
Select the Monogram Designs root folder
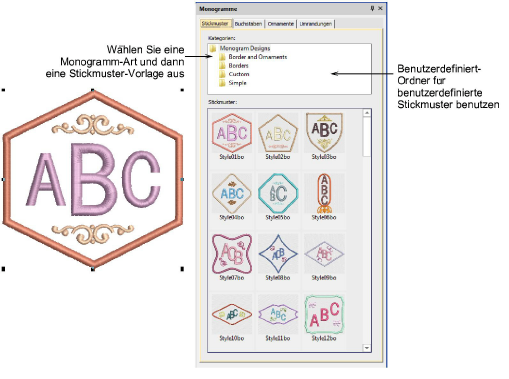(x=245, y=48)
